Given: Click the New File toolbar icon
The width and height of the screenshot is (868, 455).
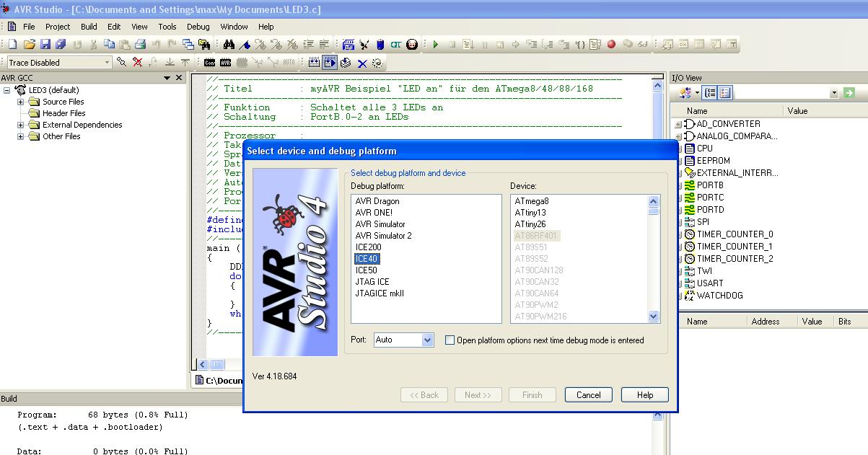Looking at the screenshot, I should coord(13,44).
